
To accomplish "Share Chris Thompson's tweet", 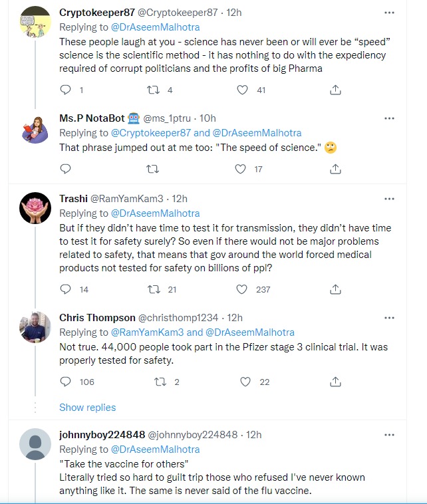I will [x=336, y=382].
